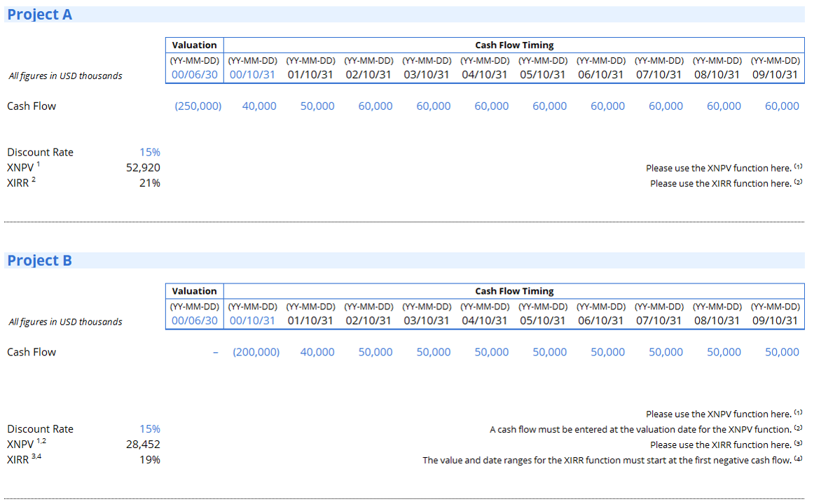Select the 19% XIRR result cell
The width and height of the screenshot is (814, 504).
pos(149,460)
